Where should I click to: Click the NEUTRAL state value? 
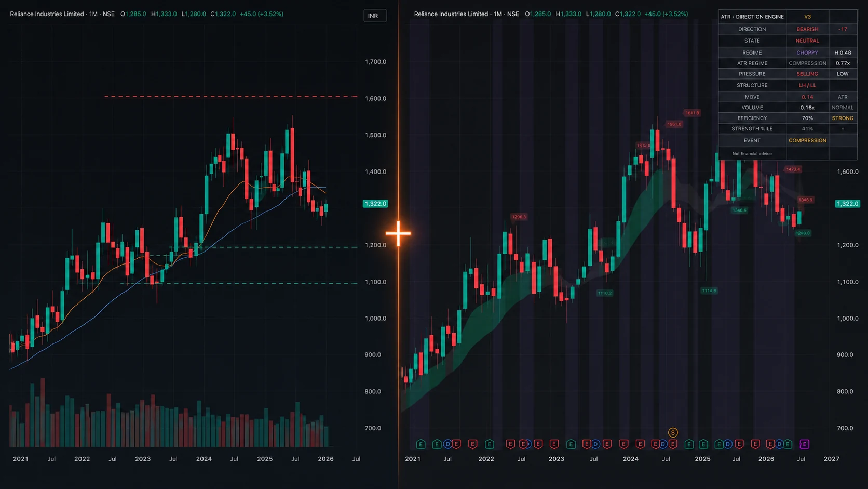coord(807,41)
